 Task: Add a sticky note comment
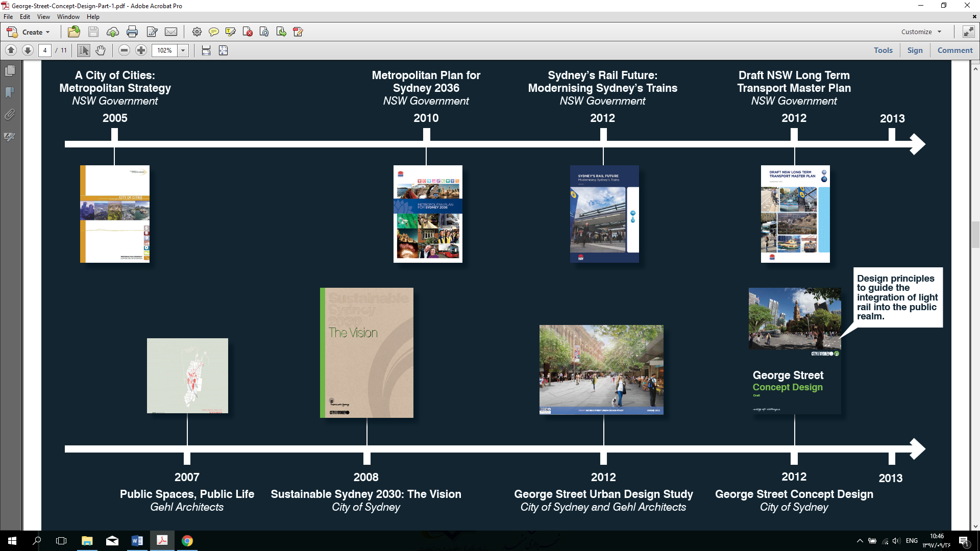(214, 32)
